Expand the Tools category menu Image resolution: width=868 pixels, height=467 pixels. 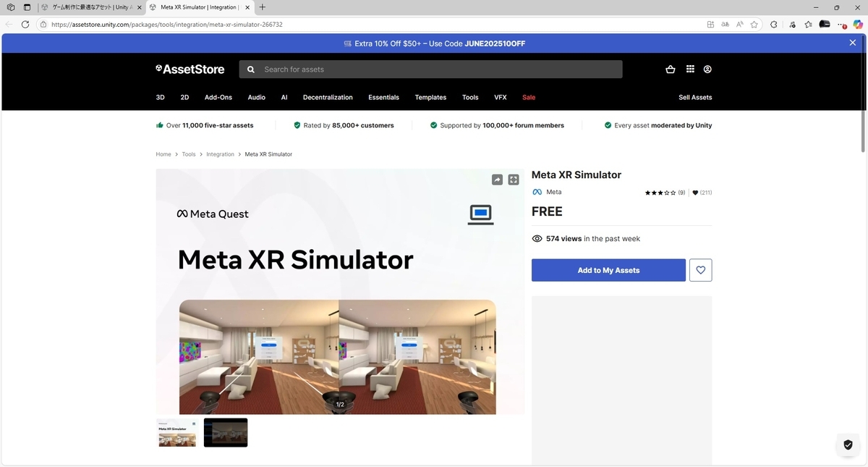pyautogui.click(x=469, y=97)
